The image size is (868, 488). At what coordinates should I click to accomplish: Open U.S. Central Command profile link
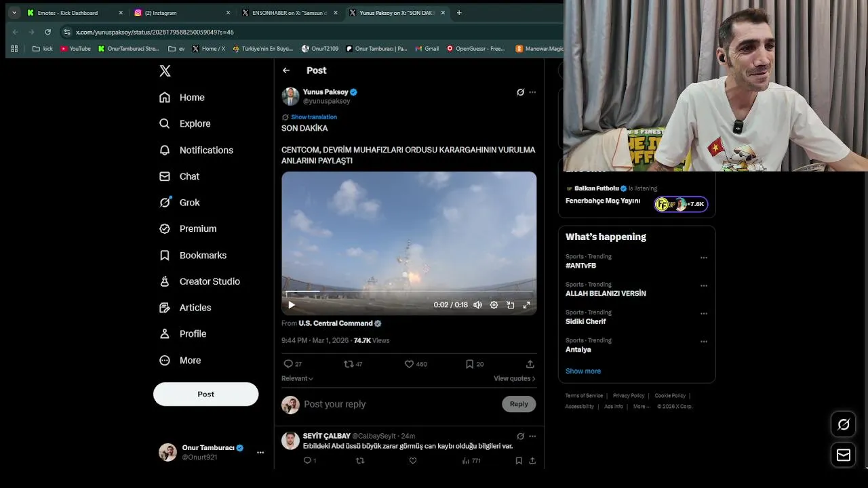(340, 323)
